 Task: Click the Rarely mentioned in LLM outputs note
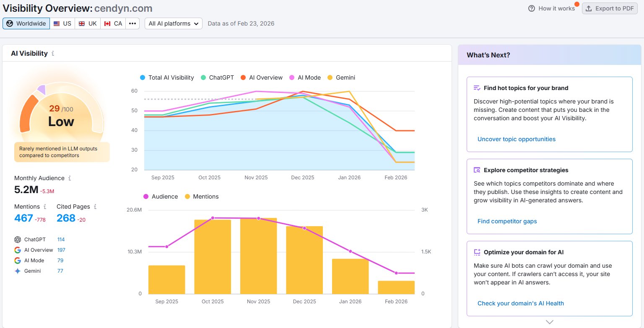coord(62,152)
